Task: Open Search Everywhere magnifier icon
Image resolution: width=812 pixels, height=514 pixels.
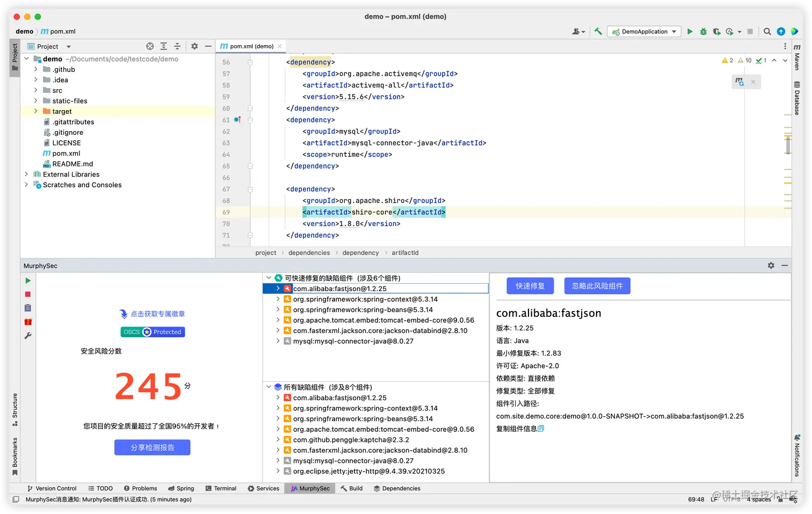Action: (767, 32)
